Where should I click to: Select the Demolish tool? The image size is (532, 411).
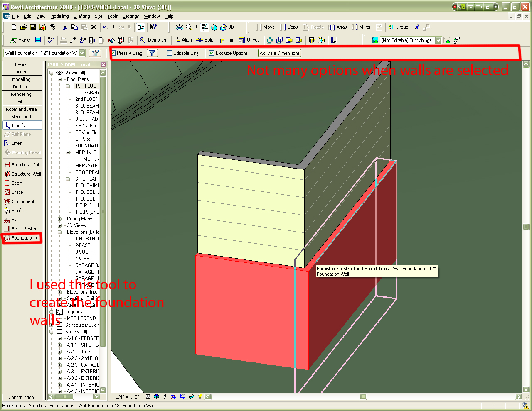[154, 40]
